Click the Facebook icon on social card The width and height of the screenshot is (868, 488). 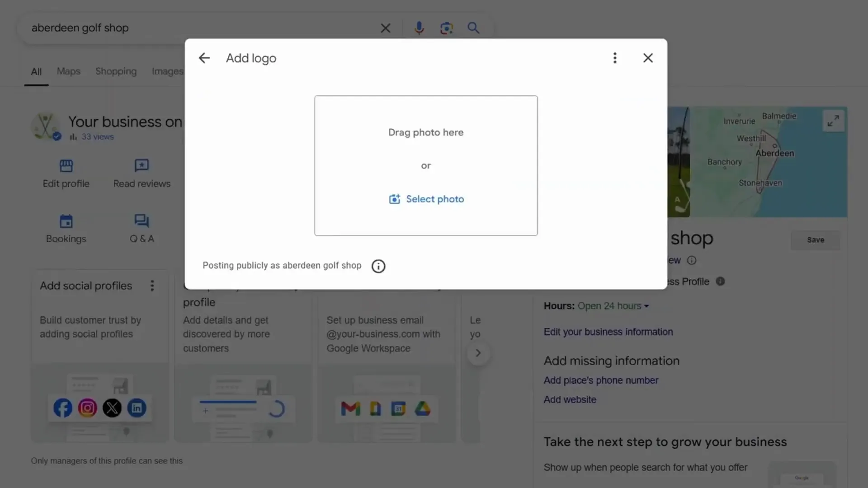click(x=63, y=408)
